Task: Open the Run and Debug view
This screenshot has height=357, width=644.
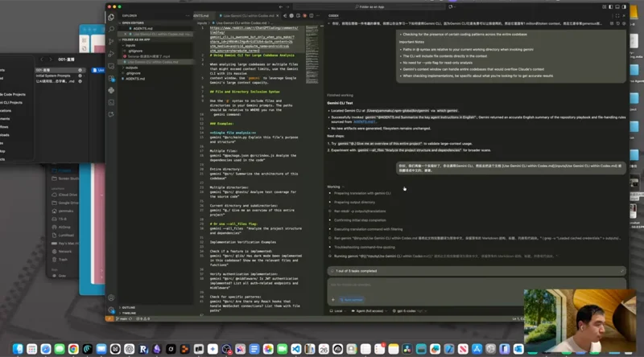Action: 112,54
